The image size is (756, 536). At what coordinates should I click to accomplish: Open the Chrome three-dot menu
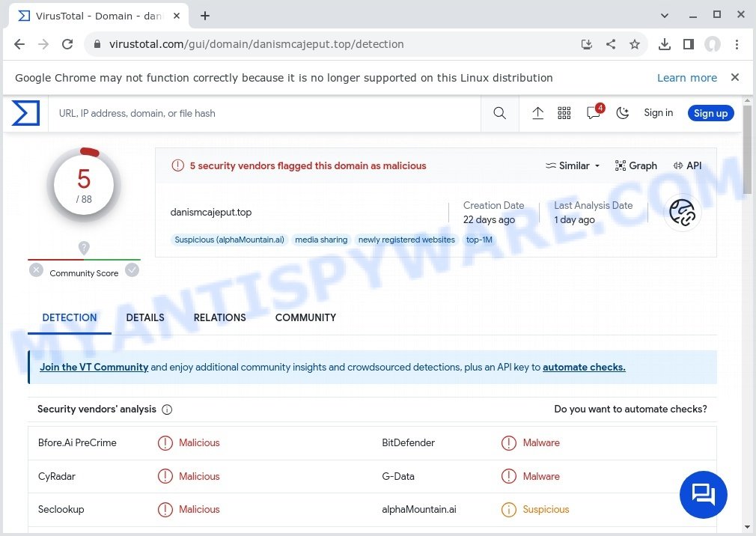(737, 44)
